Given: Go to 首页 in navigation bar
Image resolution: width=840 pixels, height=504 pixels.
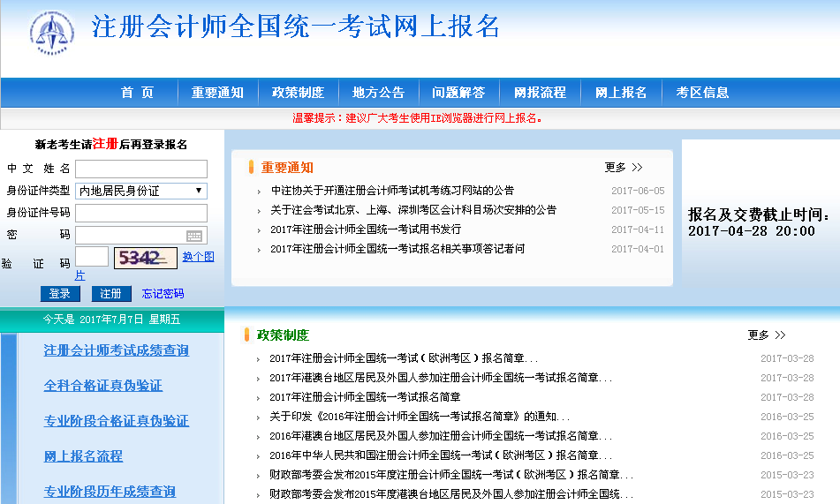Looking at the screenshot, I should click(x=137, y=93).
